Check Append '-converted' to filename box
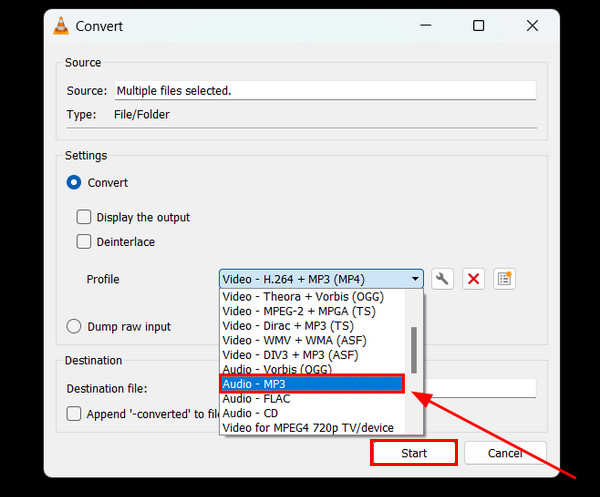Screen dimensions: 600x497 pyautogui.click(x=74, y=414)
